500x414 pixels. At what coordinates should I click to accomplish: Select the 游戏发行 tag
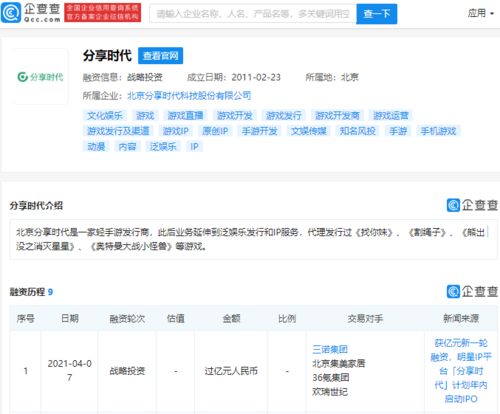tap(284, 116)
